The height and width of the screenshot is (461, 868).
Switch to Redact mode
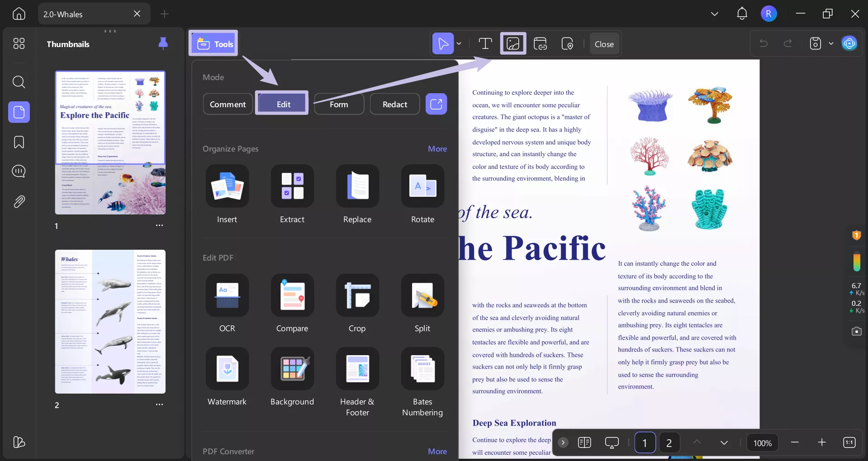point(394,104)
